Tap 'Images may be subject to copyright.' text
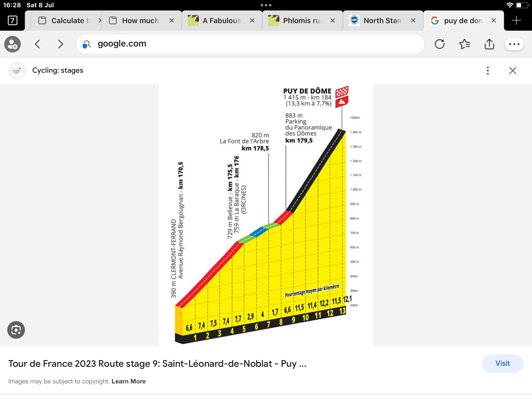 click(59, 381)
